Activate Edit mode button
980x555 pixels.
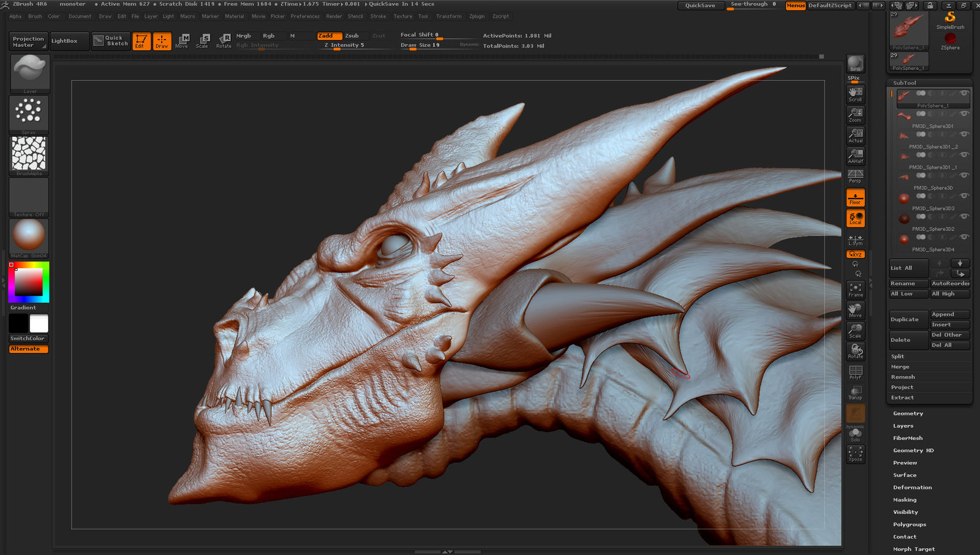pos(141,41)
